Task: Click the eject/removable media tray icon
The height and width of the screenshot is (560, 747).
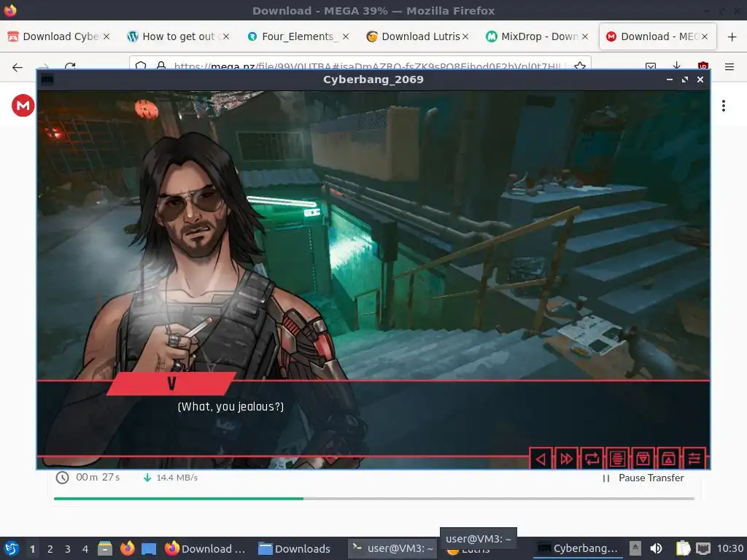Action: pos(635,548)
